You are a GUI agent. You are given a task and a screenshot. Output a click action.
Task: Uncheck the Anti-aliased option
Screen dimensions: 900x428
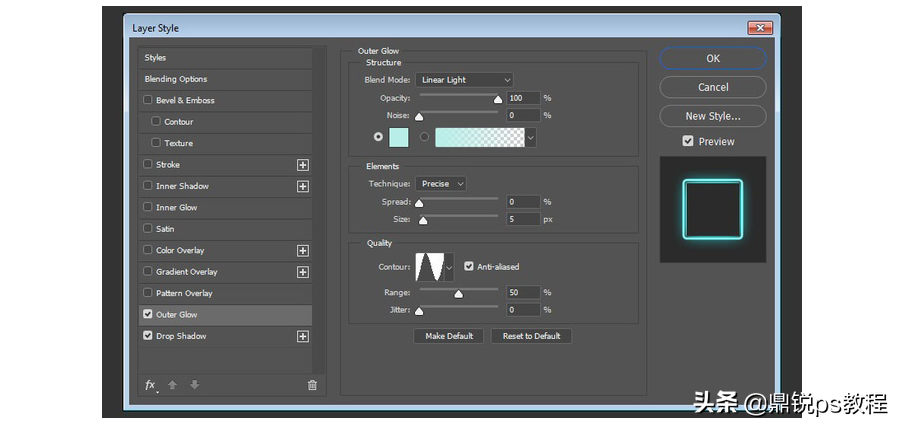click(x=469, y=266)
